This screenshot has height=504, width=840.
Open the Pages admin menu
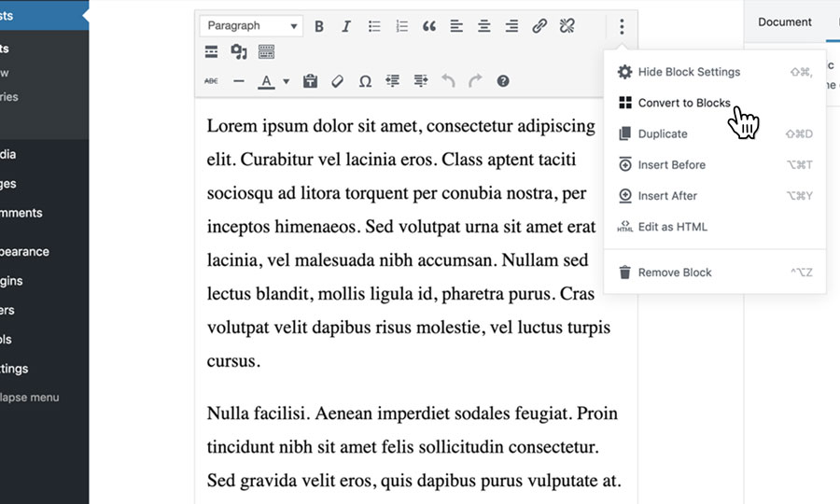[x=8, y=184]
